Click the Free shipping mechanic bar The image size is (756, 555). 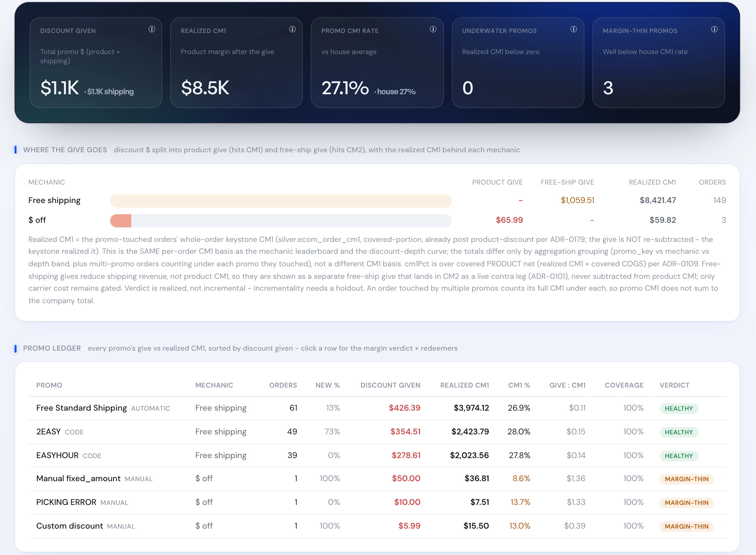tap(281, 201)
